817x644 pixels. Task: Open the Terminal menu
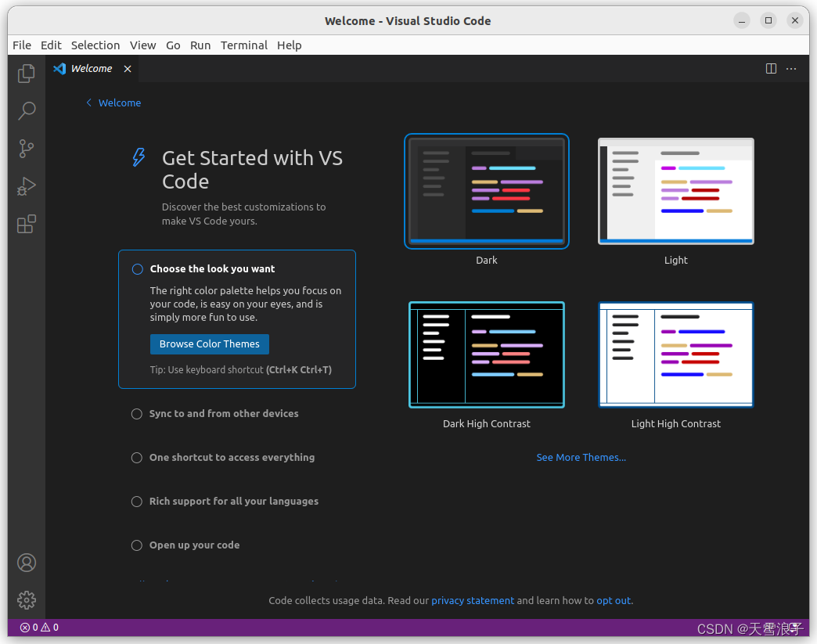click(243, 45)
